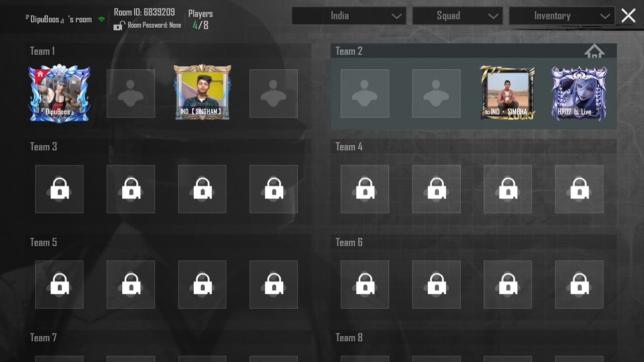
Task: Open the India server region dropdown
Action: pos(350,16)
